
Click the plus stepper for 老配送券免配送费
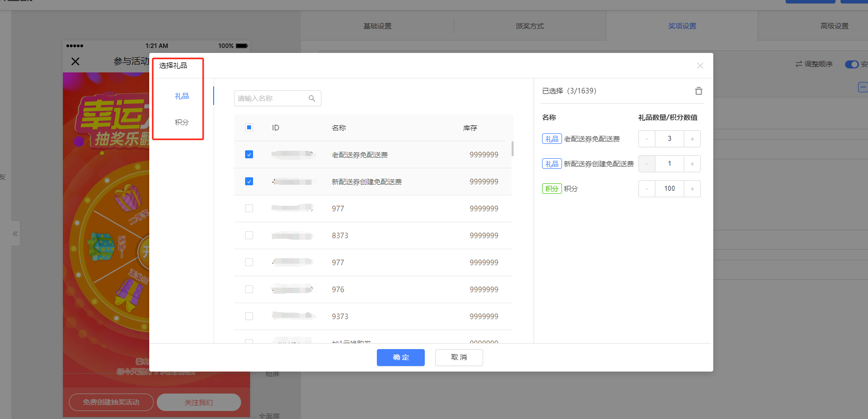pos(692,139)
